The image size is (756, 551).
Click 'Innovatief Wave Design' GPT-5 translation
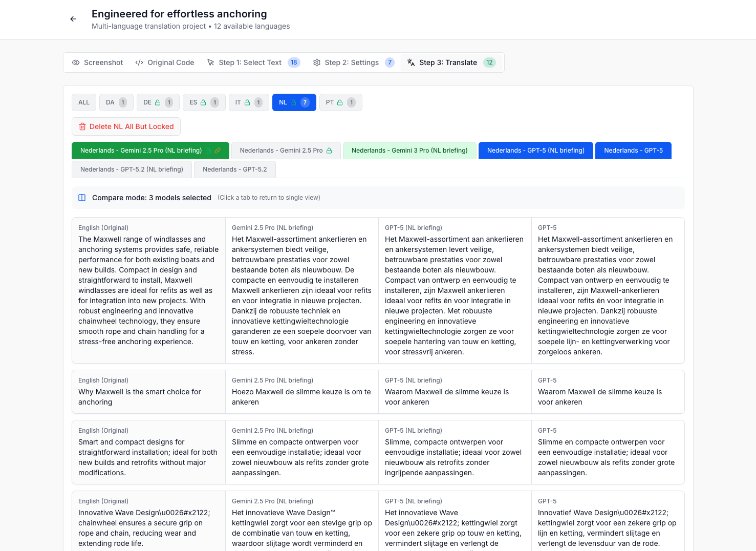click(x=607, y=528)
